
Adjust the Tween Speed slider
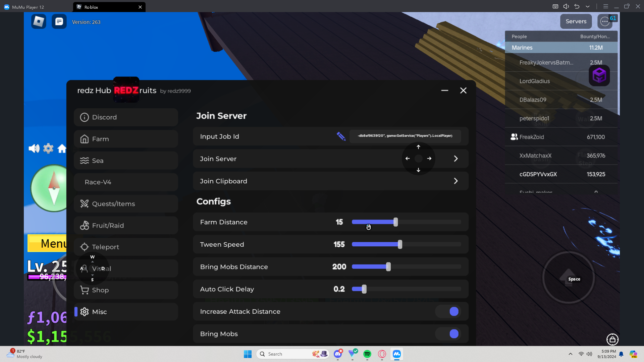click(x=406, y=244)
